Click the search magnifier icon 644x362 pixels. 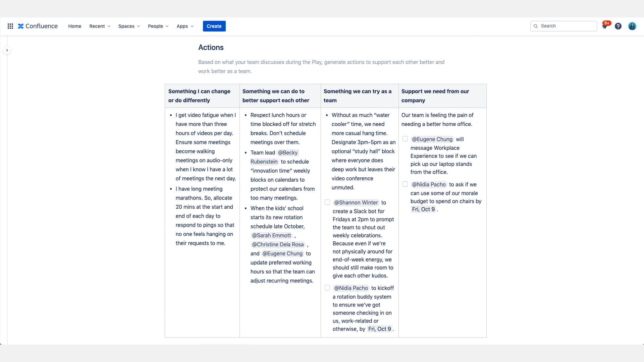tap(536, 26)
